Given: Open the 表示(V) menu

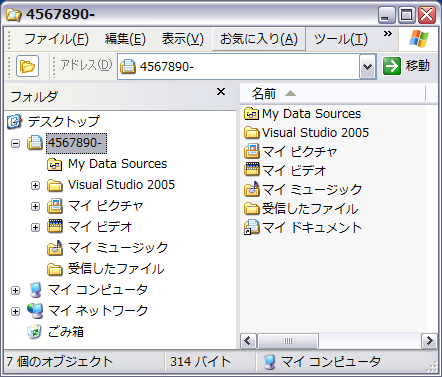Looking at the screenshot, I should pyautogui.click(x=183, y=39).
